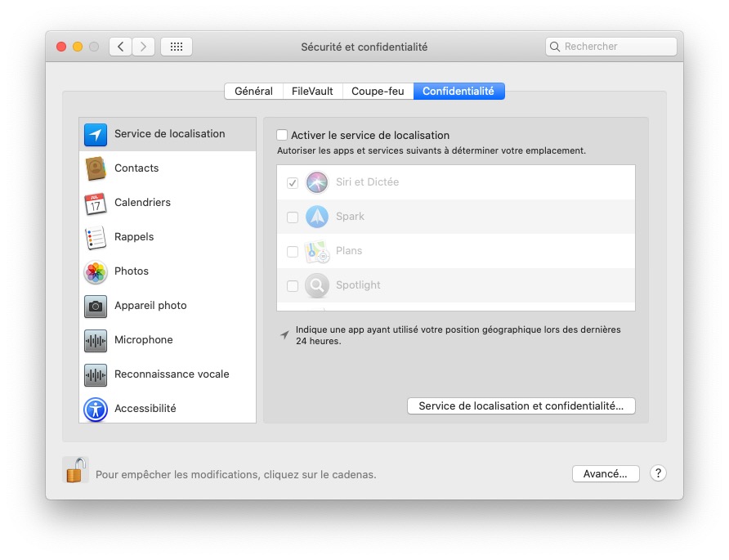The height and width of the screenshot is (560, 729).
Task: Uncheck the Siri et Dictée checkbox
Action: (293, 183)
